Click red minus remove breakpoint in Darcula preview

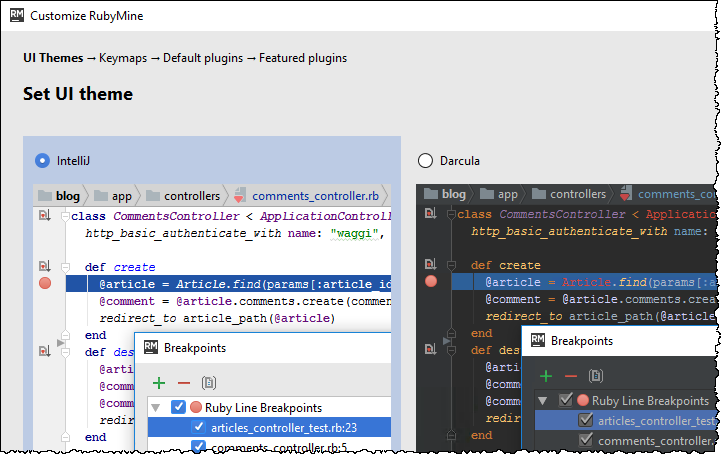[x=570, y=376]
